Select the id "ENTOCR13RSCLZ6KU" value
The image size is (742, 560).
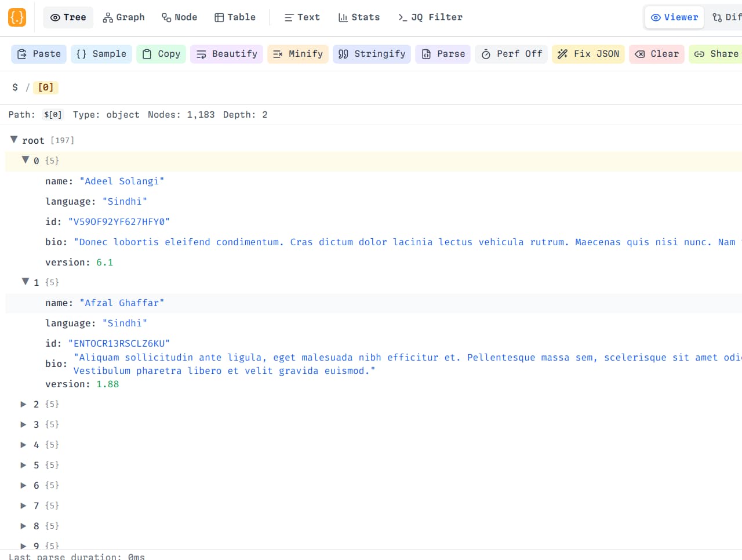coord(119,344)
